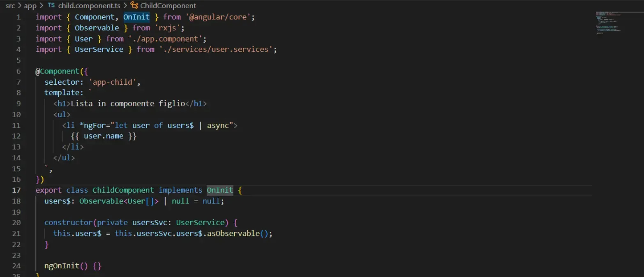Click line number 17 in the gutter

(x=16, y=190)
